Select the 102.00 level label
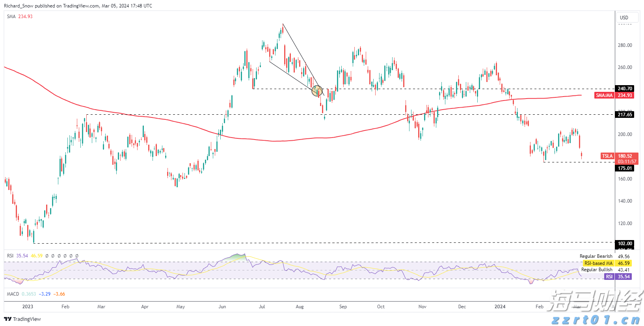644x326 pixels. [x=625, y=244]
